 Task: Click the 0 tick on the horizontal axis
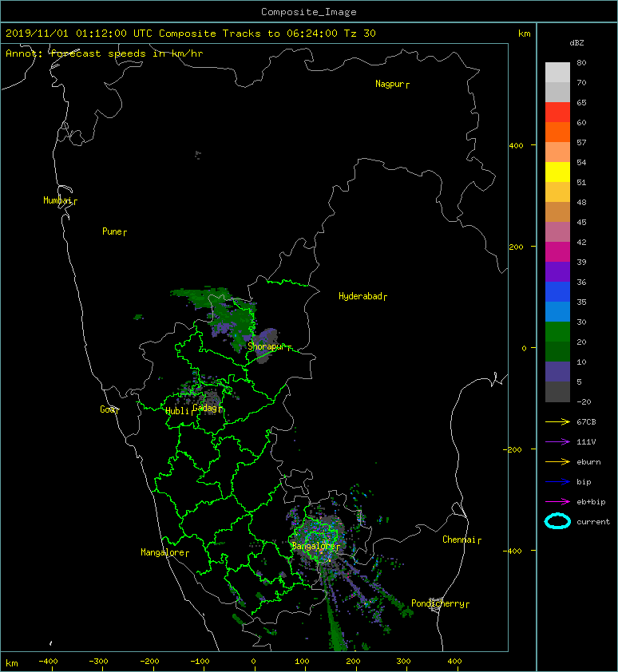tap(254, 662)
